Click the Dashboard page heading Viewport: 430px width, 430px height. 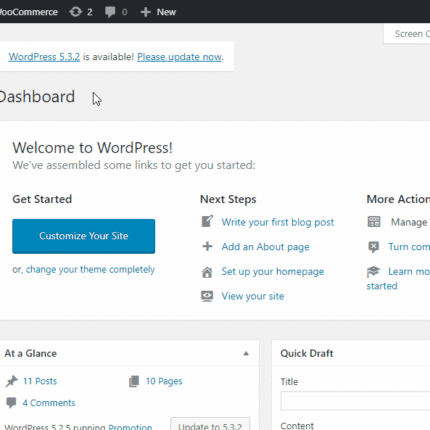37,97
